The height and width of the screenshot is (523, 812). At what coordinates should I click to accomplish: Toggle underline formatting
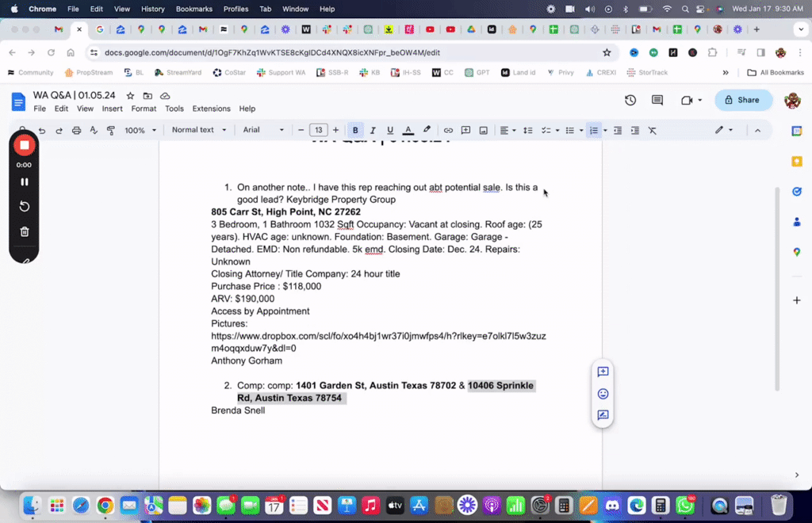(x=390, y=131)
